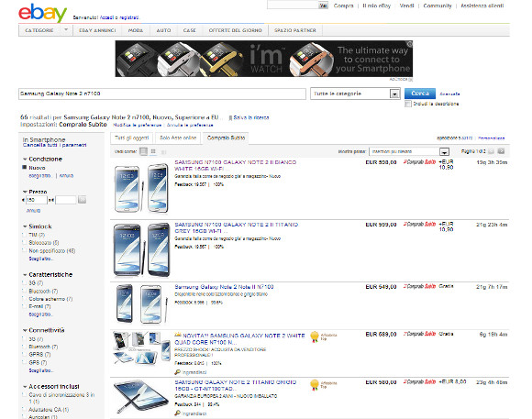Uncheck the Nuovo condition filter
The width and height of the screenshot is (532, 419).
[x=25, y=167]
